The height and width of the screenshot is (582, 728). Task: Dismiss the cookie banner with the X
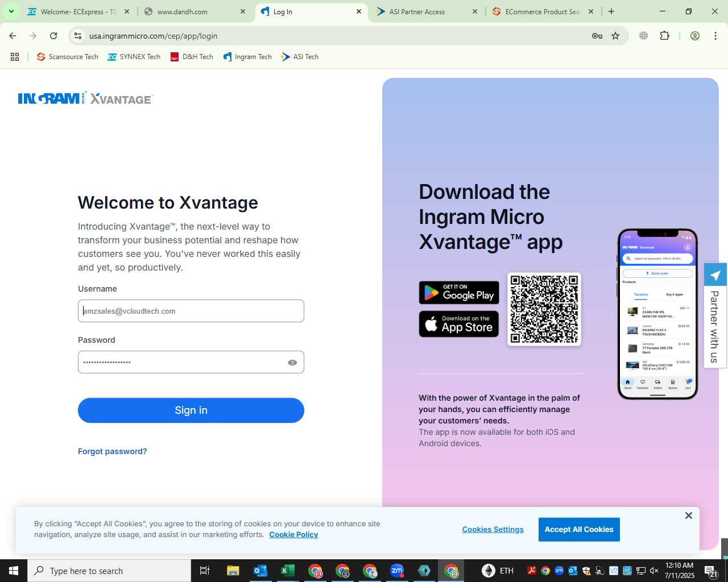coord(689,516)
